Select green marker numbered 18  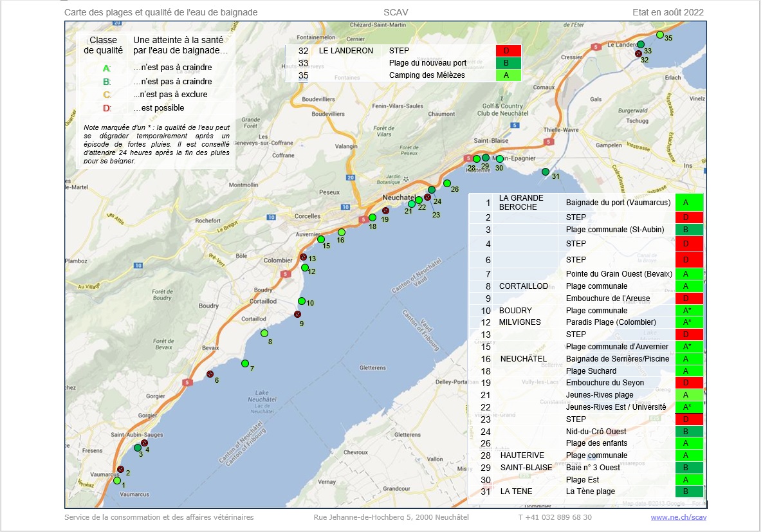[x=372, y=217]
